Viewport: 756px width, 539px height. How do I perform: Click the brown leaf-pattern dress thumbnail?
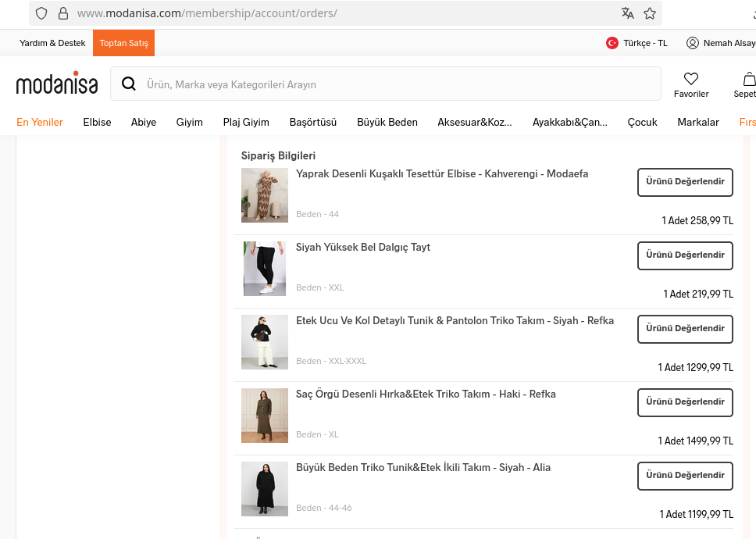click(265, 195)
